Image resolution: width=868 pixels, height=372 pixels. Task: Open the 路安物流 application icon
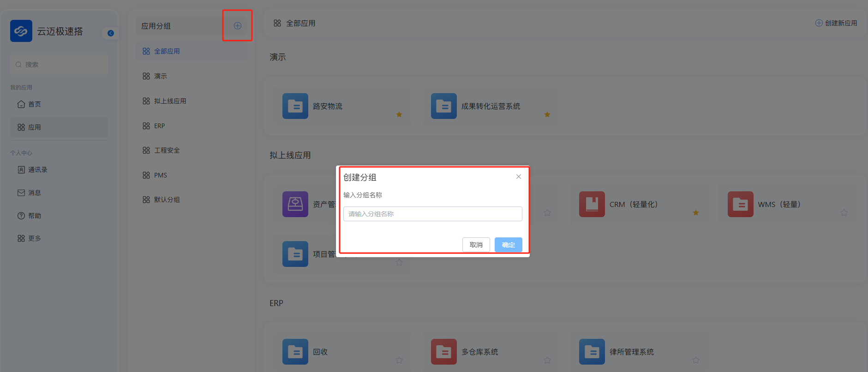pyautogui.click(x=295, y=106)
